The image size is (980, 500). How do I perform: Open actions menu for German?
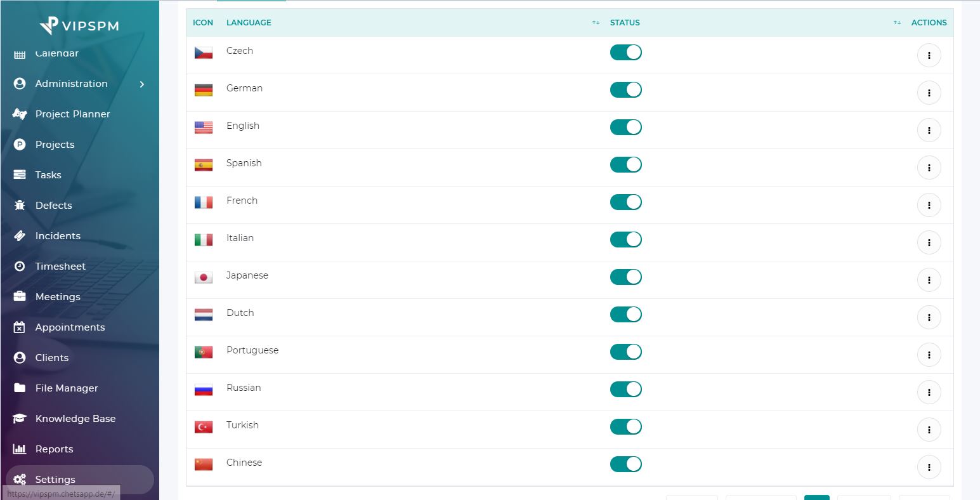click(x=929, y=93)
